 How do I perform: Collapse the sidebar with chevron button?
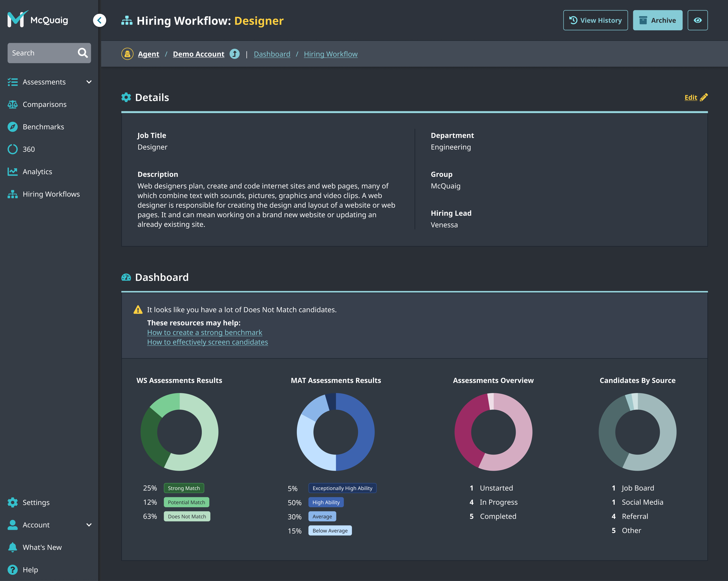(99, 20)
